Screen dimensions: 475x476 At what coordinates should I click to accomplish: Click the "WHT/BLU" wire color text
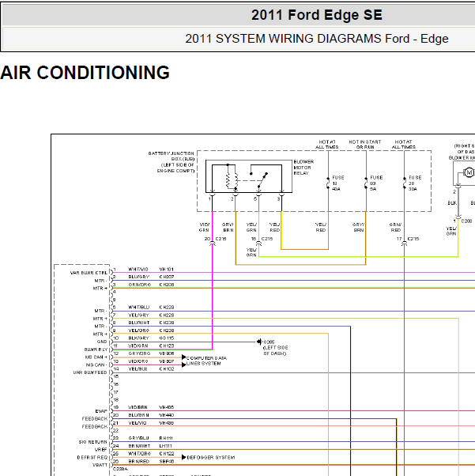click(x=138, y=308)
